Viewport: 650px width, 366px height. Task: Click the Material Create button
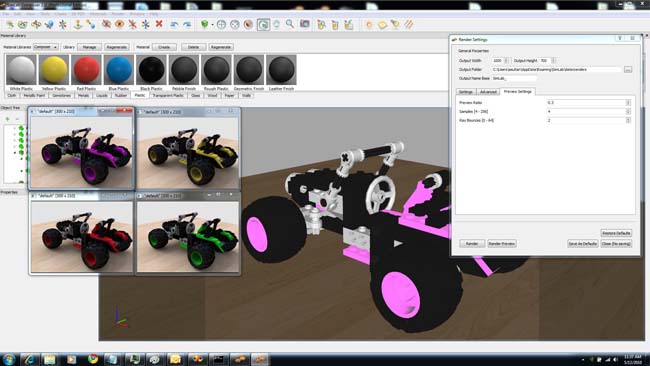pyautogui.click(x=164, y=47)
